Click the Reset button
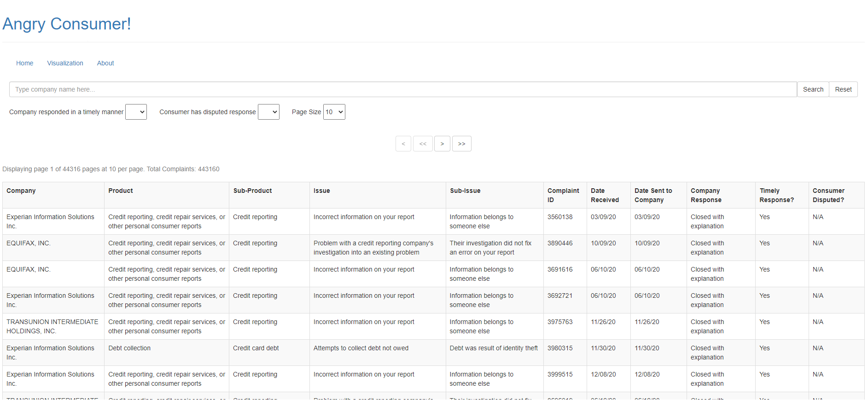The image size is (868, 400). click(843, 89)
